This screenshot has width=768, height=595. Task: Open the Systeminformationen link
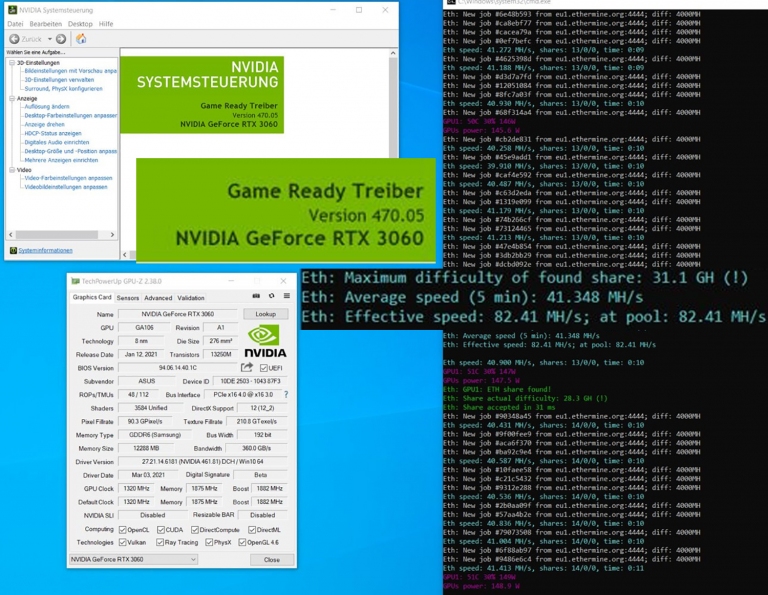tap(45, 250)
